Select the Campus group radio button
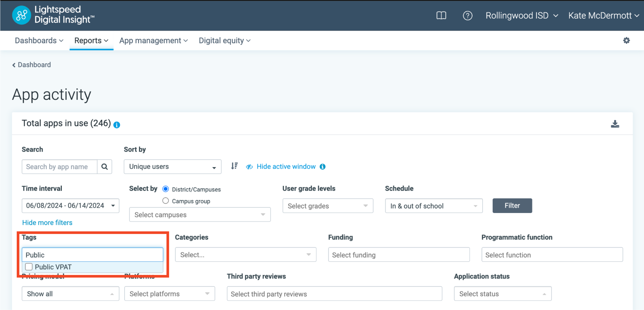644x310 pixels. point(165,201)
